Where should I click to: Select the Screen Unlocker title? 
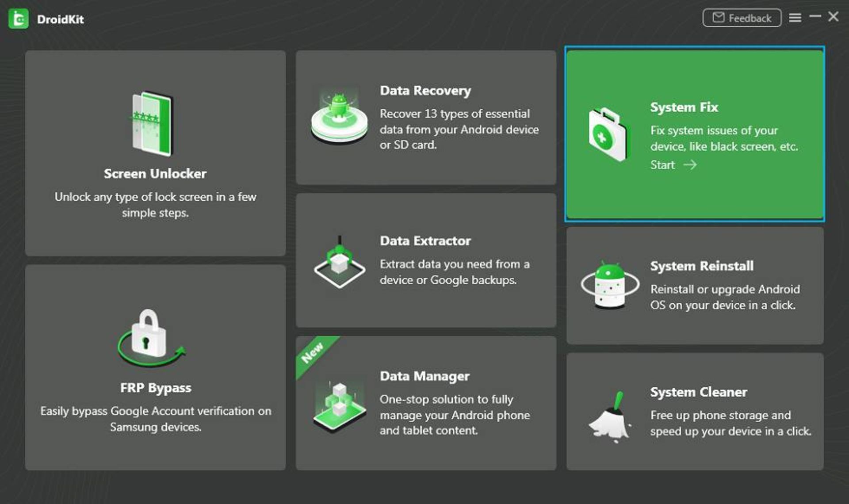[155, 174]
